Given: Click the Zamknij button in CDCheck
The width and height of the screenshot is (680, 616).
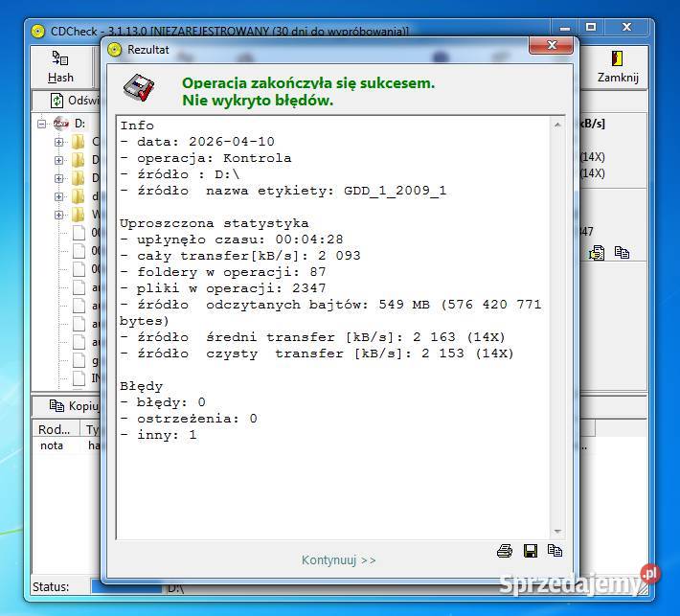Looking at the screenshot, I should [x=618, y=67].
